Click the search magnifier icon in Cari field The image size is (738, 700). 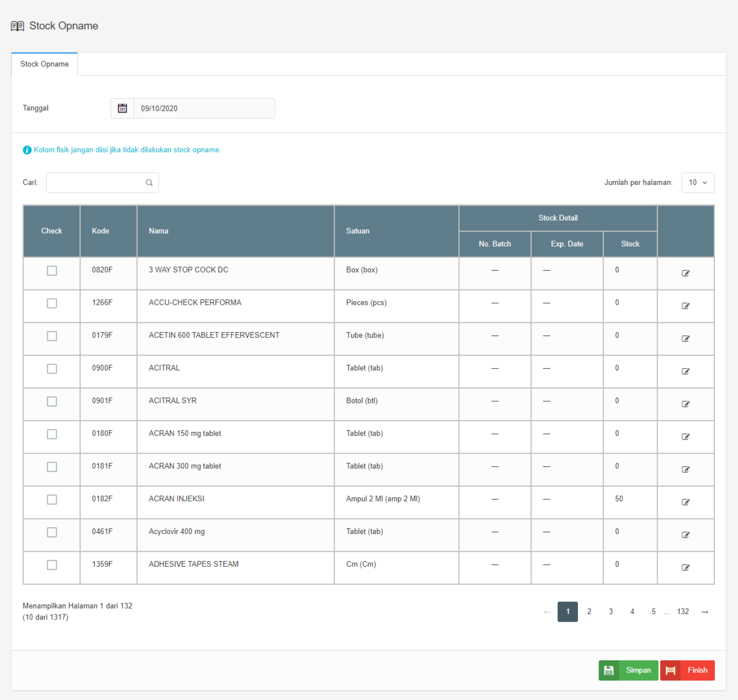(x=149, y=182)
